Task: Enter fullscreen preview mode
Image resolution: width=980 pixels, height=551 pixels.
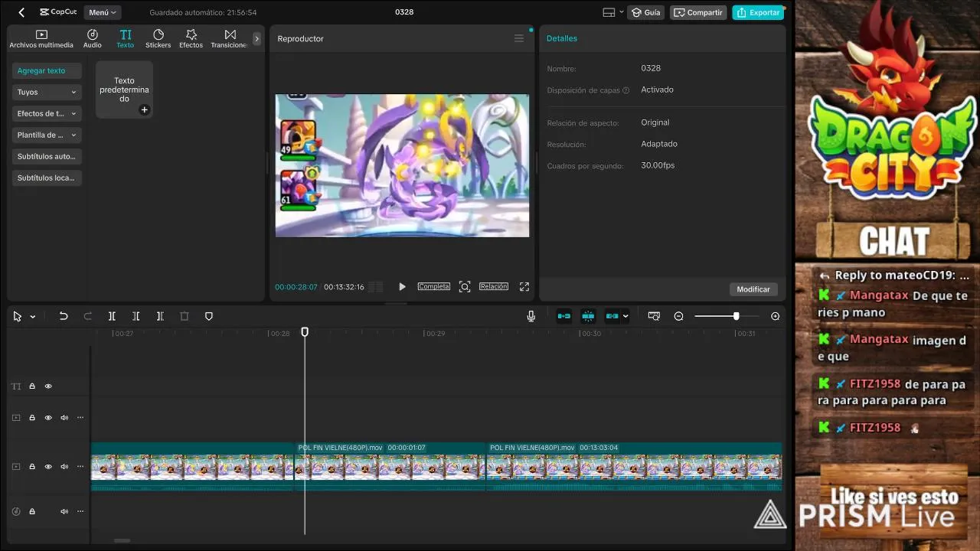Action: (x=524, y=286)
